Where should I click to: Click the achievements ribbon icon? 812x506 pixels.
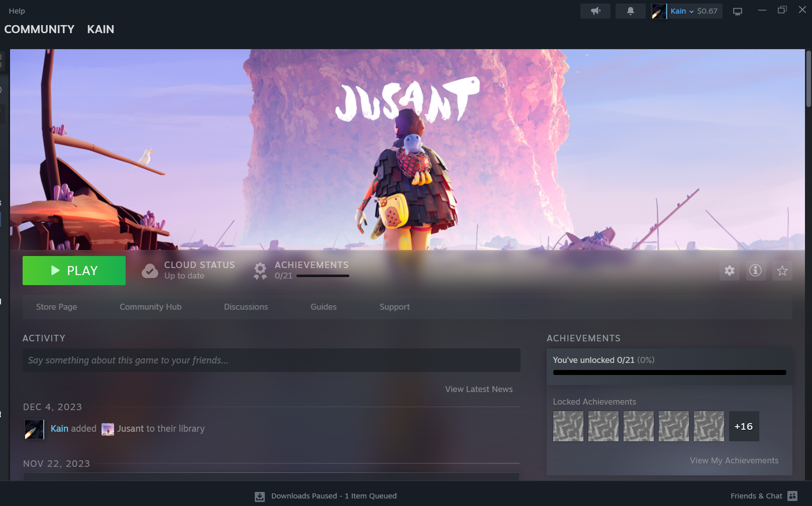[x=260, y=271]
